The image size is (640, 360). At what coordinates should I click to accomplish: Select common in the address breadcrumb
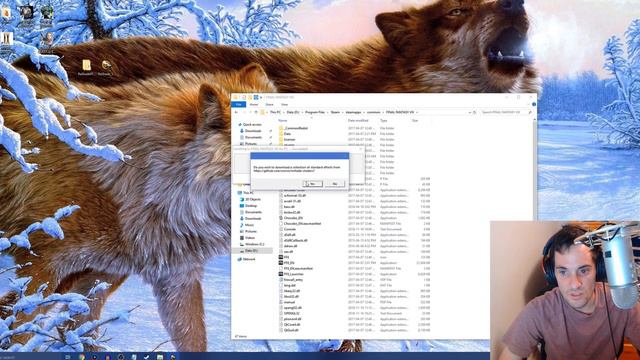point(373,112)
